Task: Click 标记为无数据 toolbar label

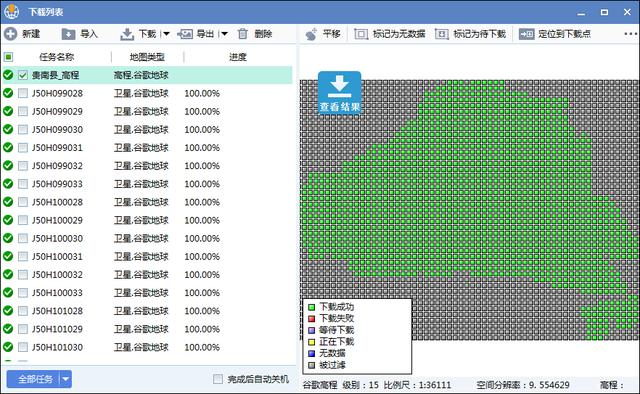Action: [399, 34]
